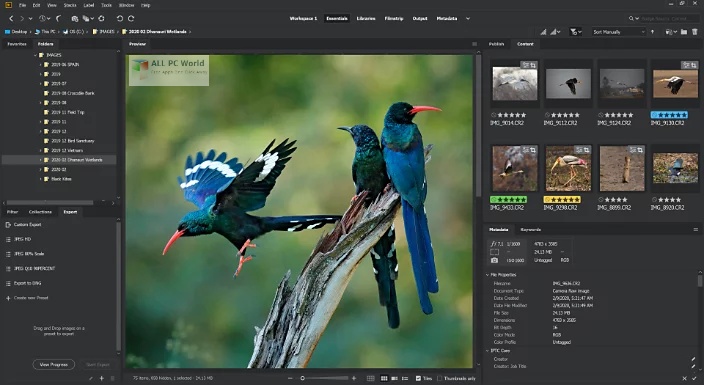Image resolution: width=704 pixels, height=385 pixels.
Task: Select the Black Kites folder
Action: click(61, 179)
